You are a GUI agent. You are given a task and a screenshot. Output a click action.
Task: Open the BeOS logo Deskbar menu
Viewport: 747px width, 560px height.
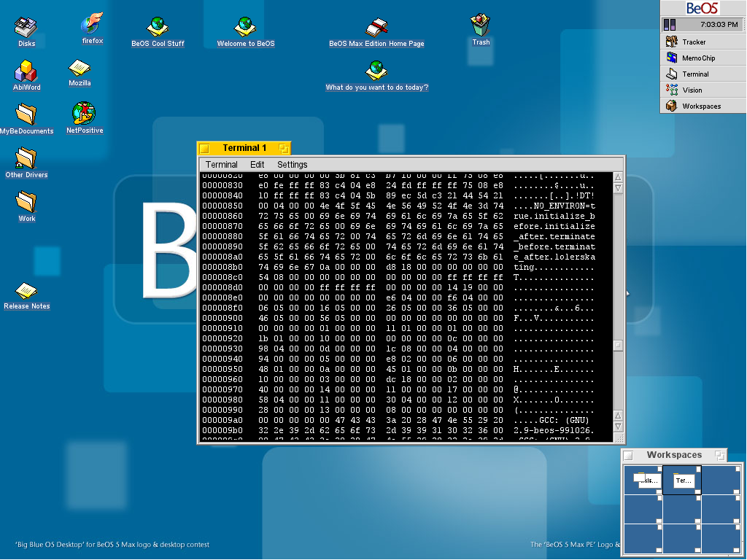(703, 8)
